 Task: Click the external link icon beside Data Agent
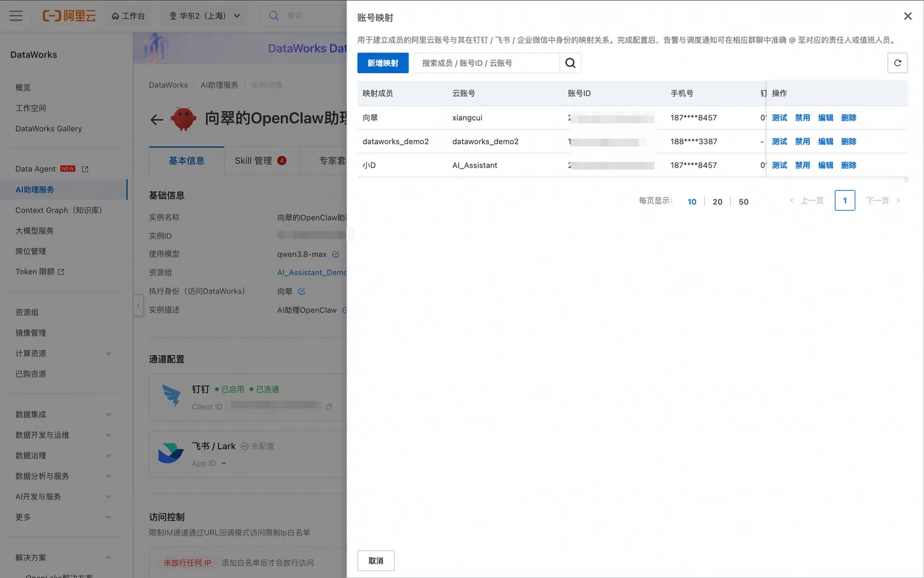(x=85, y=169)
